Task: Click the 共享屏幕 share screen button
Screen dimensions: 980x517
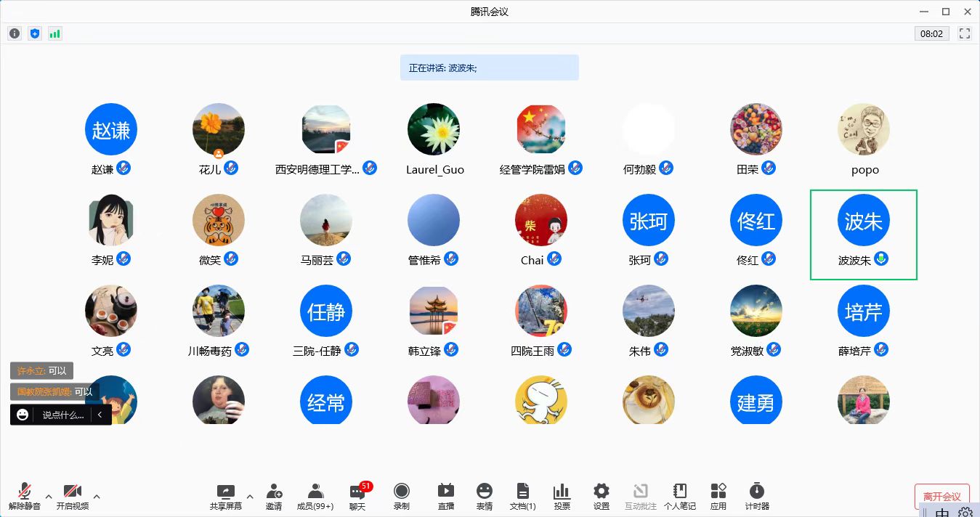Action: 225,497
